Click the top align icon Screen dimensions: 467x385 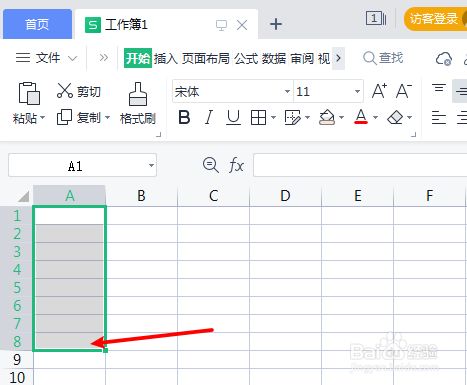point(439,89)
